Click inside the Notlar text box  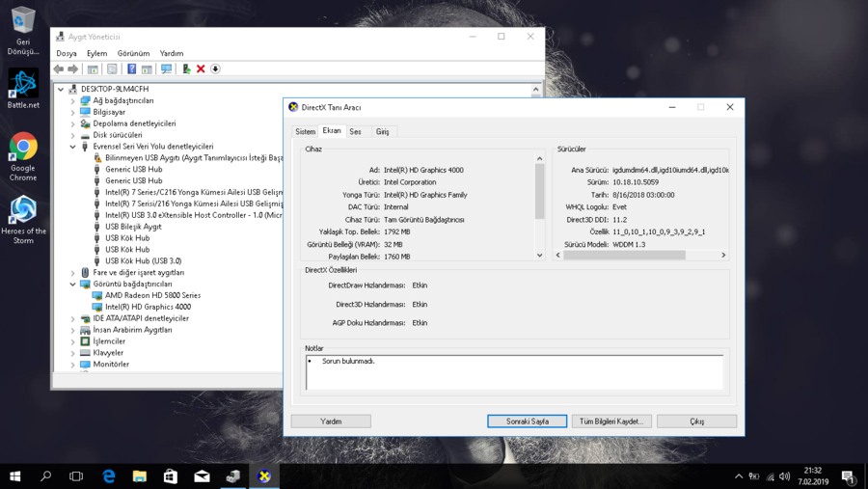click(514, 372)
